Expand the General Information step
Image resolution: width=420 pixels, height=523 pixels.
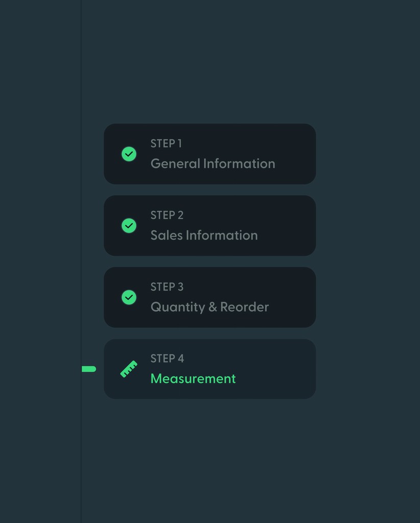coord(209,154)
